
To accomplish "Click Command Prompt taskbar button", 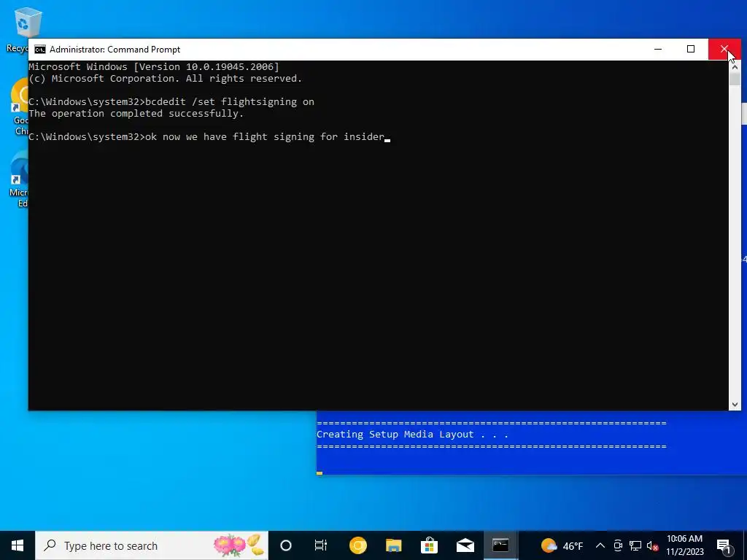I will 500,545.
